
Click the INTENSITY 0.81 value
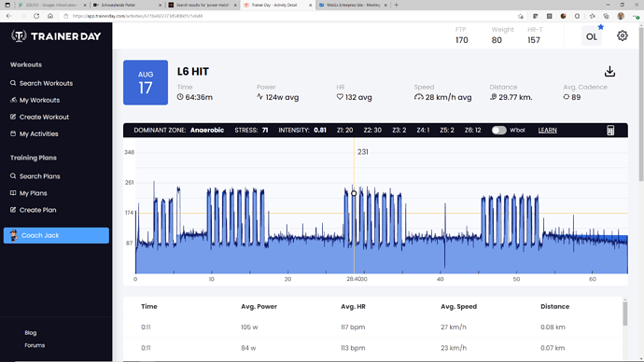tap(302, 130)
